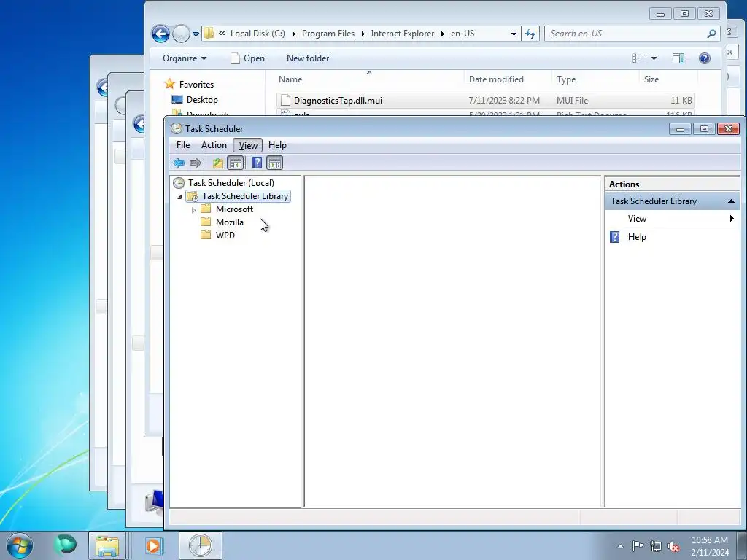Toggle the Show/Hide Action Pane icon
This screenshot has width=747, height=560.
[275, 163]
